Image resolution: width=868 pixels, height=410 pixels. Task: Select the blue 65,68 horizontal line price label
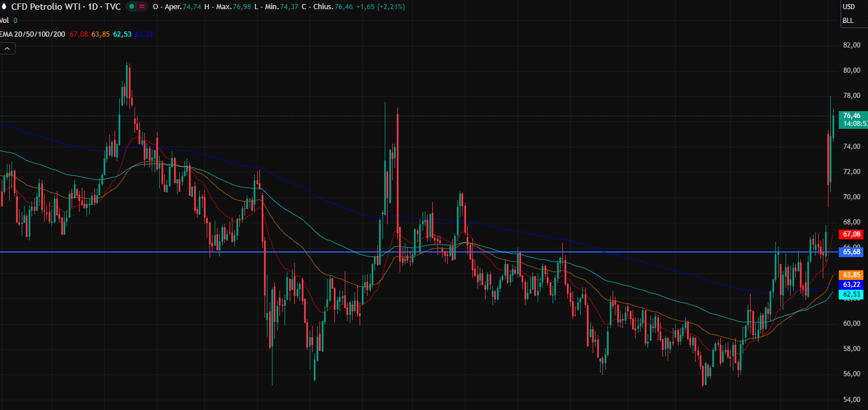click(851, 252)
